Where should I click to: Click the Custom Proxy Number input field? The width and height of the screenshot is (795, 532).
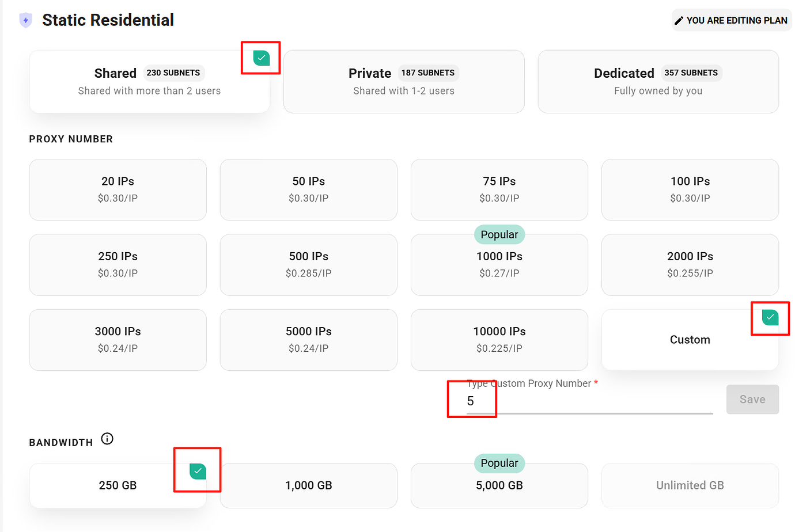pyautogui.click(x=588, y=401)
